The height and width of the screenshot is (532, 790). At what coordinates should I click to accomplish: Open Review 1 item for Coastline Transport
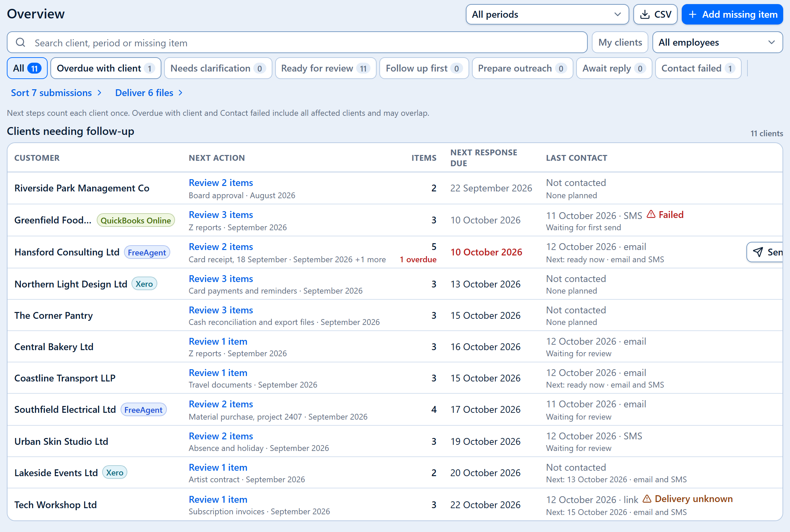coord(218,373)
